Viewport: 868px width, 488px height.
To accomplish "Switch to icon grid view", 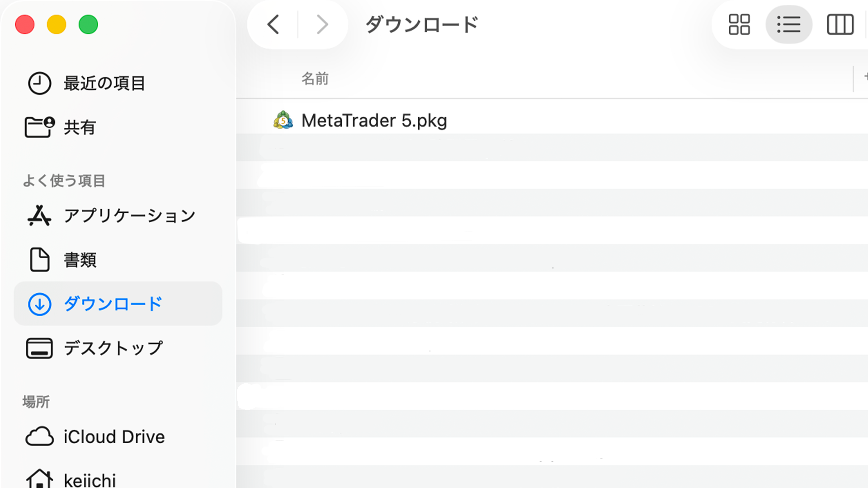I will 739,24.
